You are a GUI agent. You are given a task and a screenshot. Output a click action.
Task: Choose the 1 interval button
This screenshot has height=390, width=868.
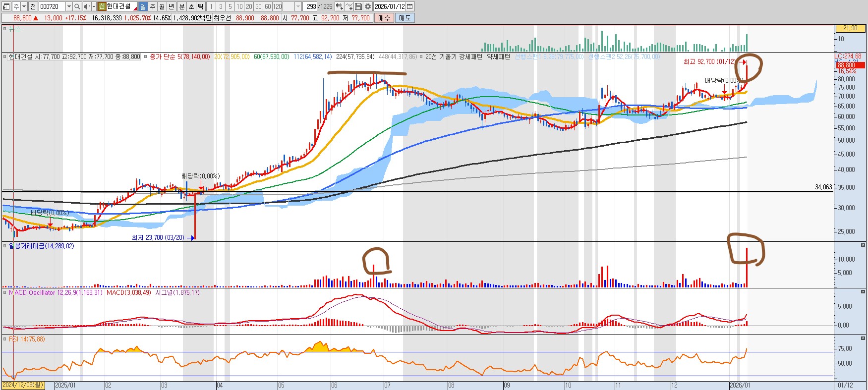tap(211, 6)
